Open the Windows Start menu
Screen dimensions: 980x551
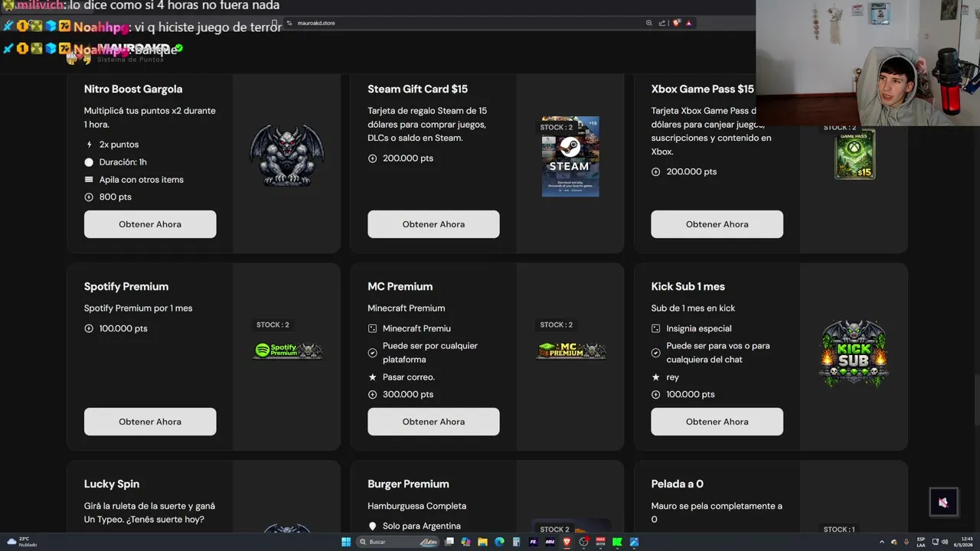(x=346, y=542)
